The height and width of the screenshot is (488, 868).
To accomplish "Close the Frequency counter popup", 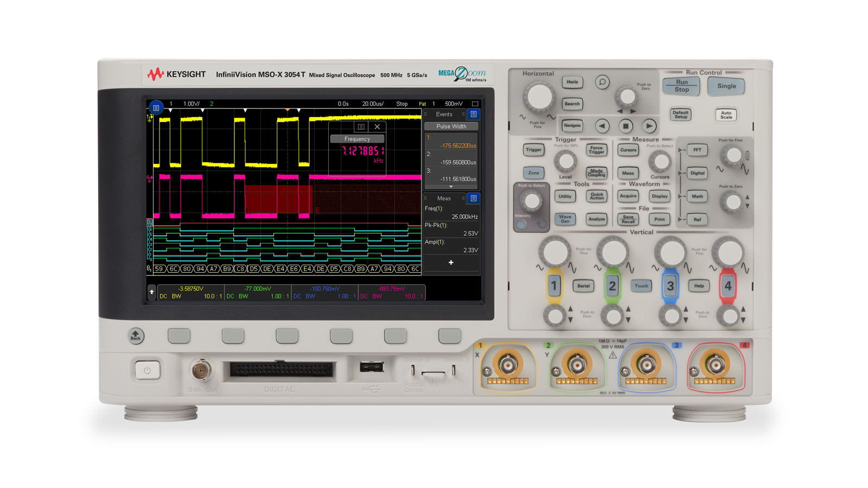I will click(x=377, y=127).
